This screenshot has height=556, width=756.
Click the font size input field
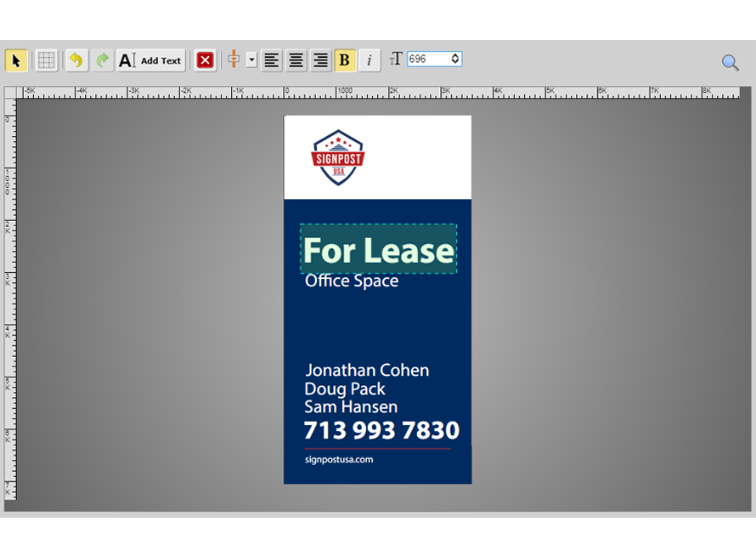pos(428,59)
